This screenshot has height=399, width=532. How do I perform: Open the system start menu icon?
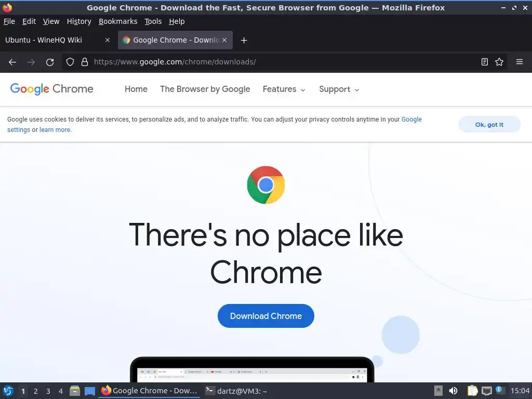click(8, 391)
